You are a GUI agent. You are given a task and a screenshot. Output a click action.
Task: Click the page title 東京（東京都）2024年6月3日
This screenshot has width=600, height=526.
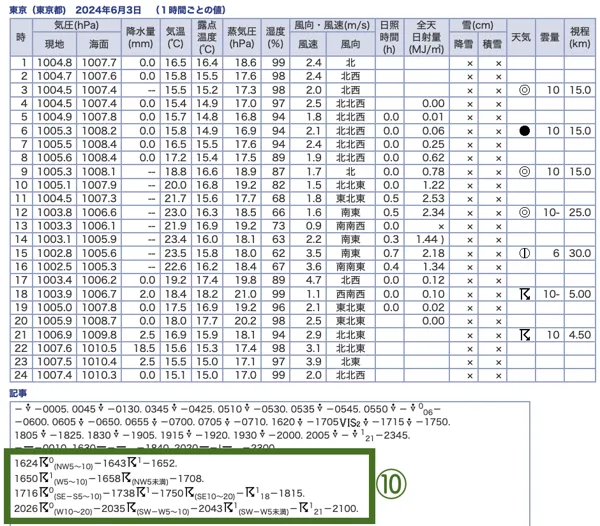tap(75, 10)
